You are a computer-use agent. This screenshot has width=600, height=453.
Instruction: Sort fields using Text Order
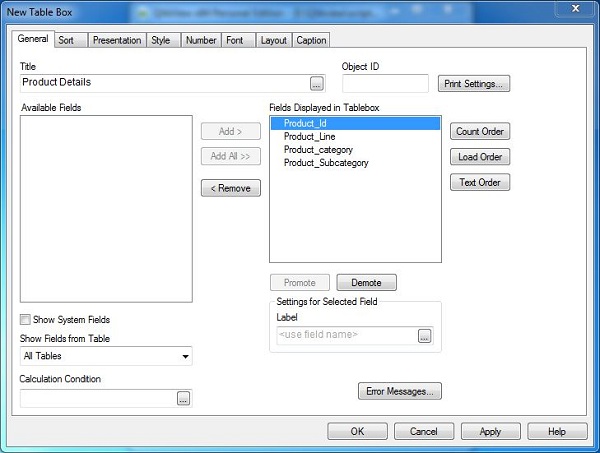480,182
